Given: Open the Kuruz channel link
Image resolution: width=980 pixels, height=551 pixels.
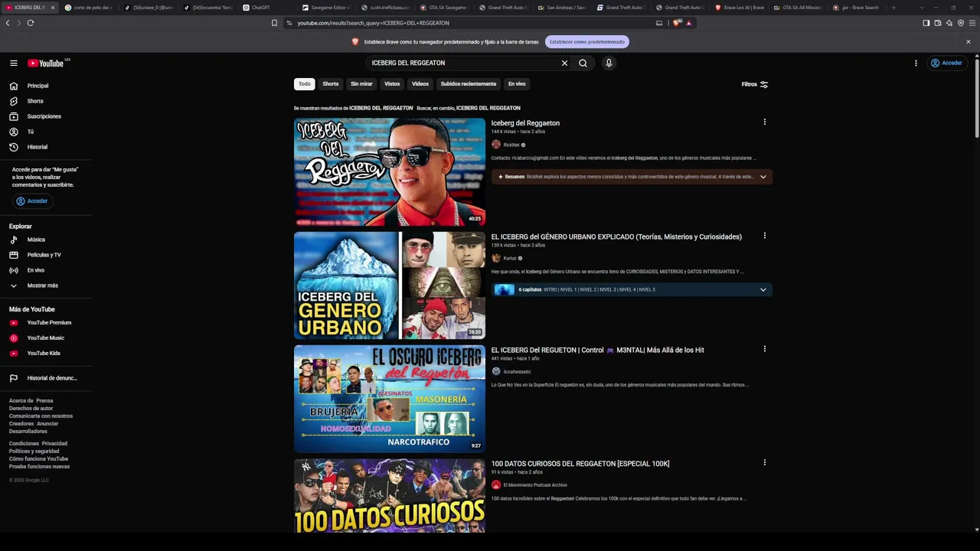Looking at the screenshot, I should click(x=510, y=259).
